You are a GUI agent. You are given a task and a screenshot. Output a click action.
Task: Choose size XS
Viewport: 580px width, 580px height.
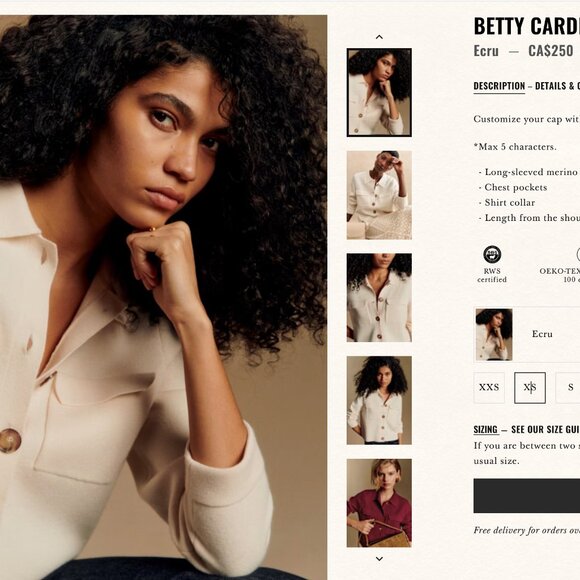click(530, 388)
